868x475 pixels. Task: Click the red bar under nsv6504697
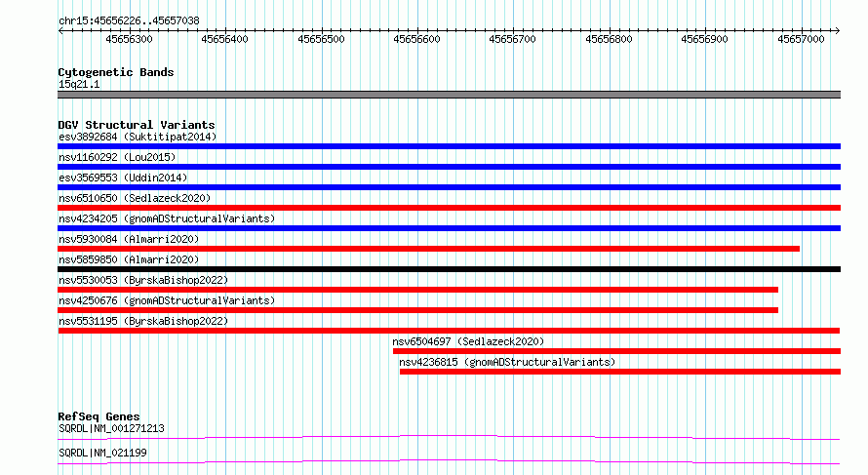616,351
